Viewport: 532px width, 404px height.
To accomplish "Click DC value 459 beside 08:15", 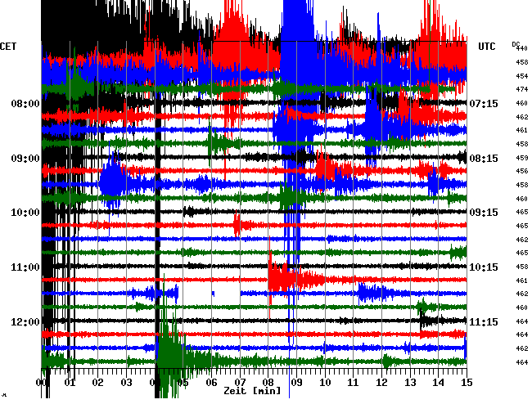I will point(522,158).
